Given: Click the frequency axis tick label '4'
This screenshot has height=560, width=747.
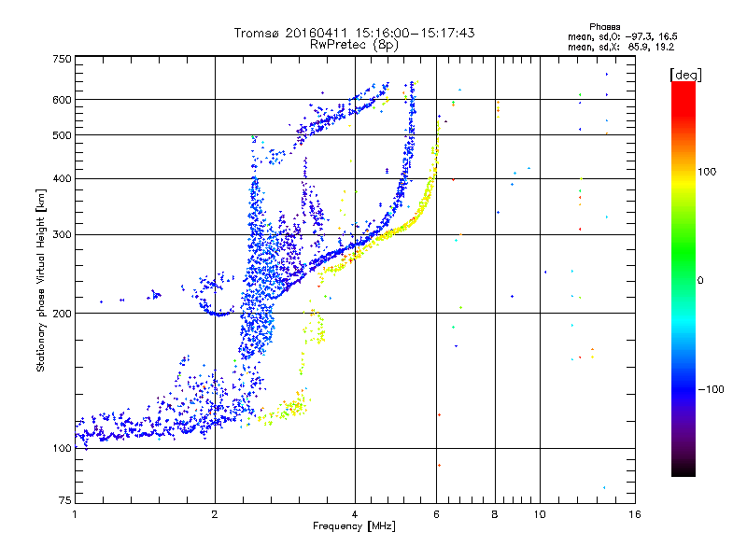Looking at the screenshot, I should tap(355, 514).
